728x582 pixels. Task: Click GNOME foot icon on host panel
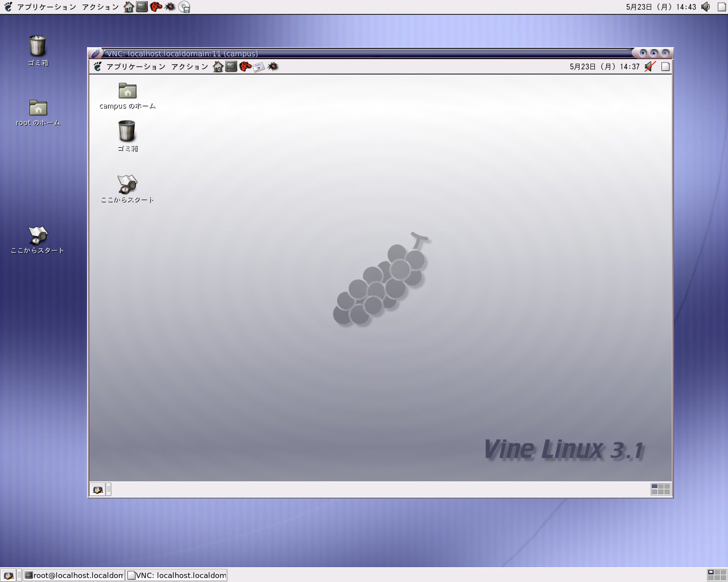click(8, 7)
